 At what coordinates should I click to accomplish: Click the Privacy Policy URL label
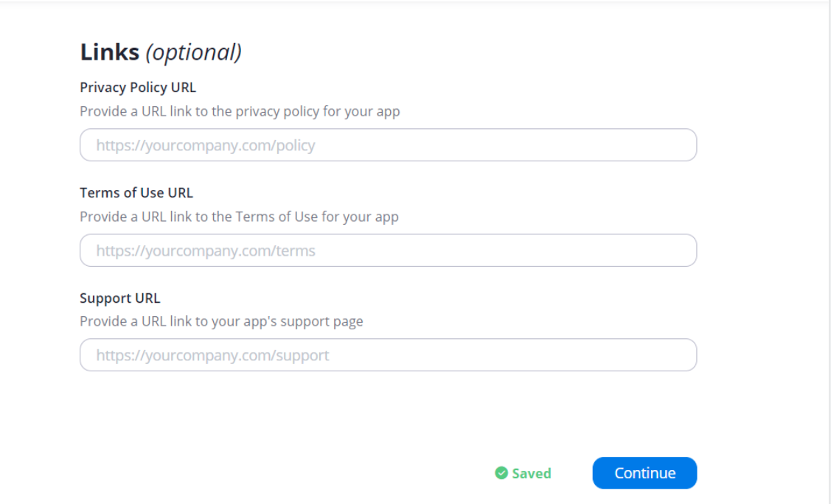click(138, 88)
